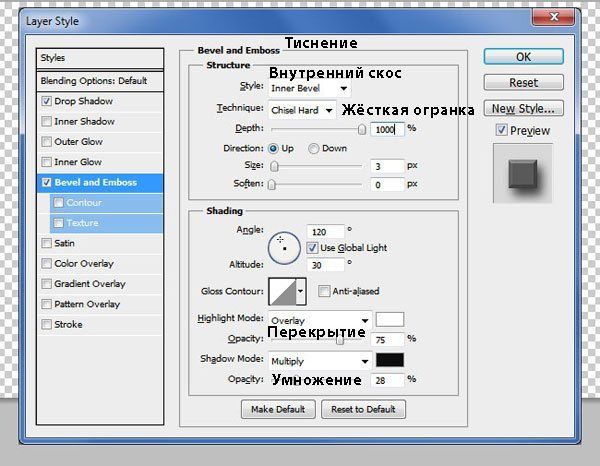
Task: Open the Contour sub-item settings
Action: point(106,203)
